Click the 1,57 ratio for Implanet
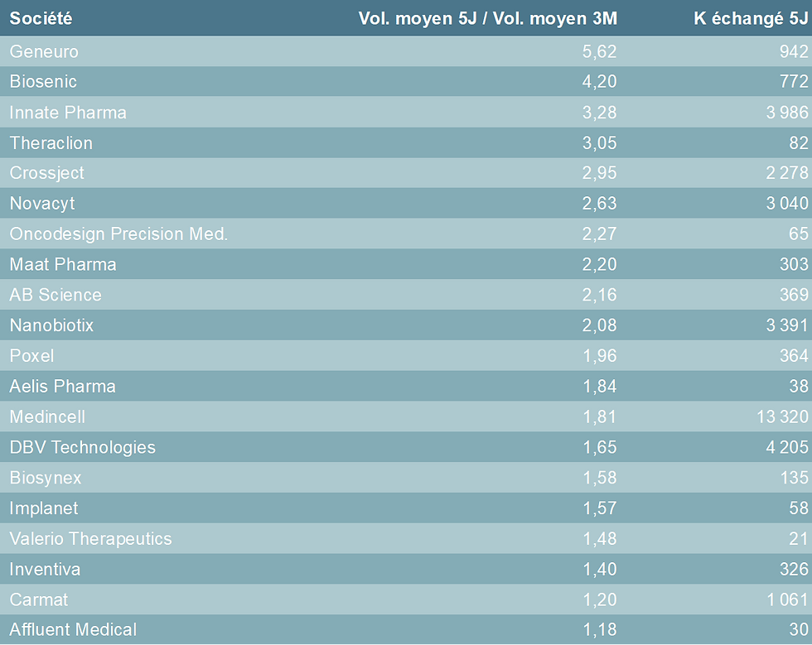Screen dimensions: 812x645 (600, 508)
